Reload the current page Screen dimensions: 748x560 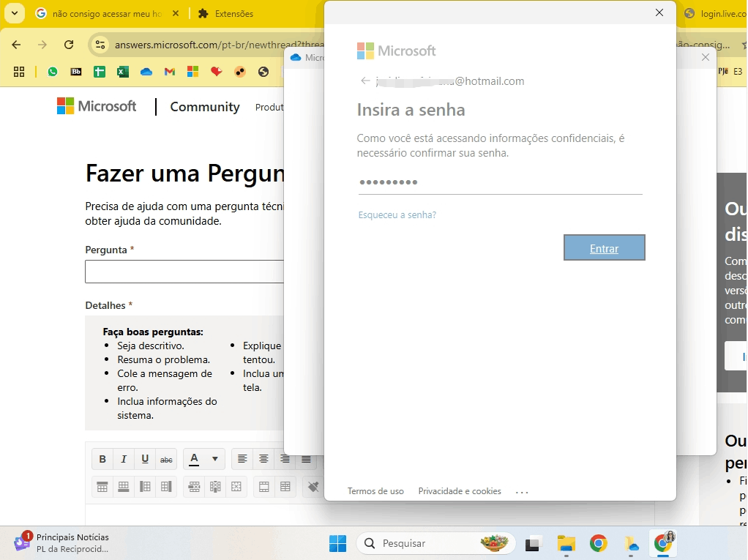coord(69,45)
